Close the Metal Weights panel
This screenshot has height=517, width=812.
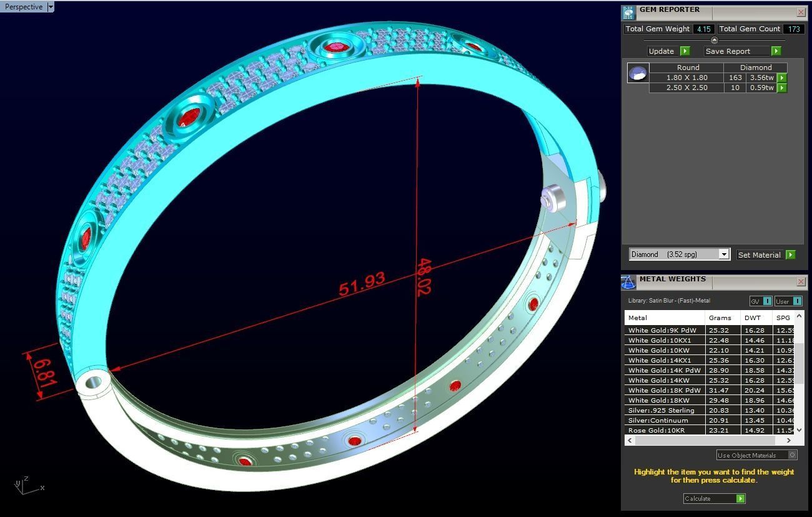pyautogui.click(x=801, y=282)
